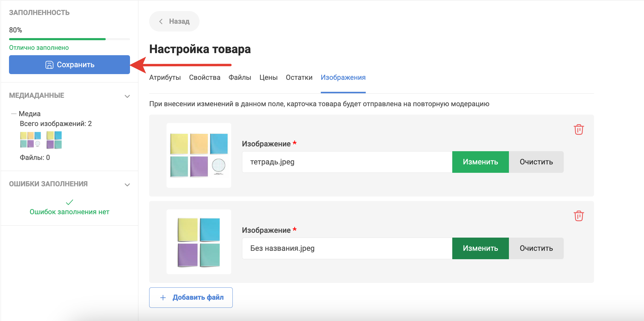The image size is (644, 321).
Task: Click first small thumbnail in Медиа sidebar
Action: coord(30,140)
